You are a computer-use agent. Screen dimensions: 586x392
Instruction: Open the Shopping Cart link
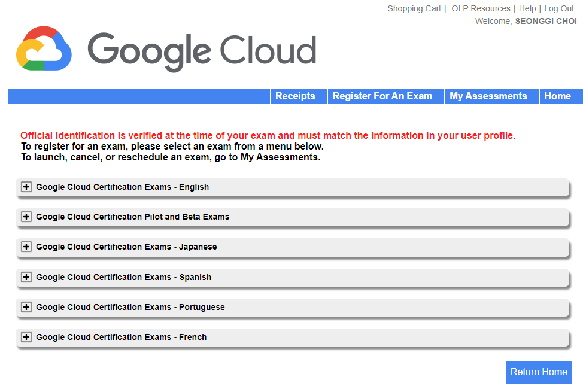(414, 8)
